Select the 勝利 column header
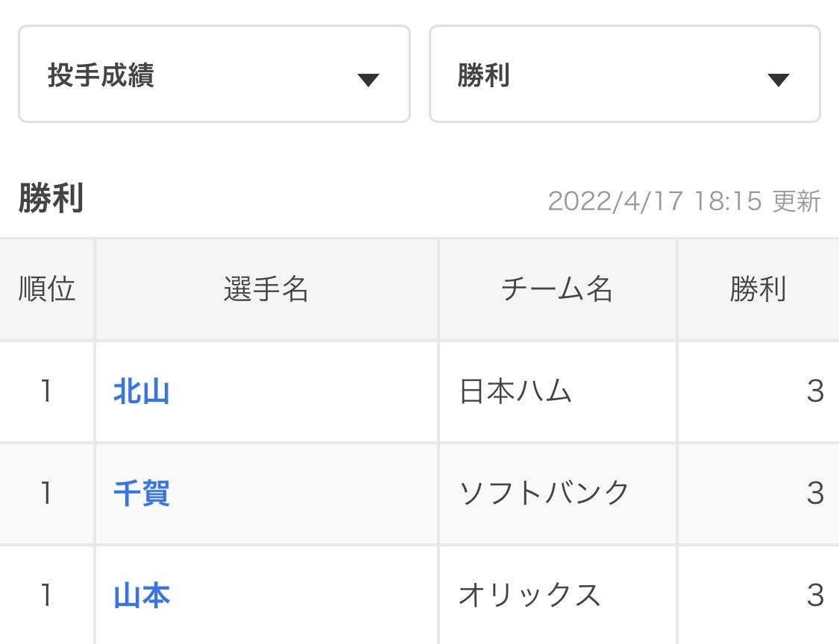Viewport: 839px width, 644px height. pos(758,289)
